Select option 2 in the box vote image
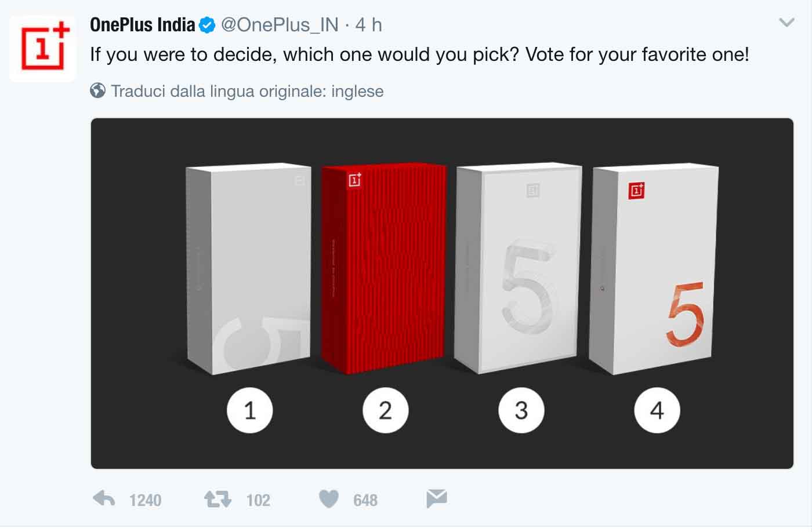This screenshot has height=532, width=812. tap(386, 410)
